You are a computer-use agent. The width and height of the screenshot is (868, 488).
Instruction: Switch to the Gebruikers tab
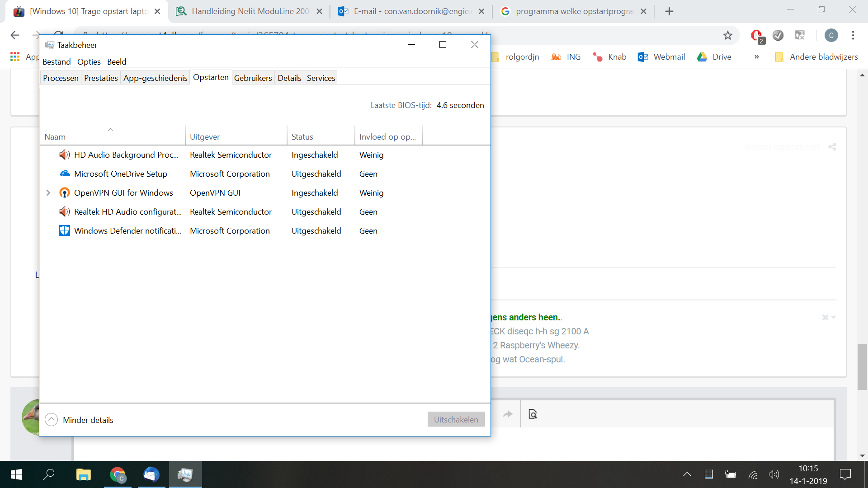pyautogui.click(x=253, y=78)
